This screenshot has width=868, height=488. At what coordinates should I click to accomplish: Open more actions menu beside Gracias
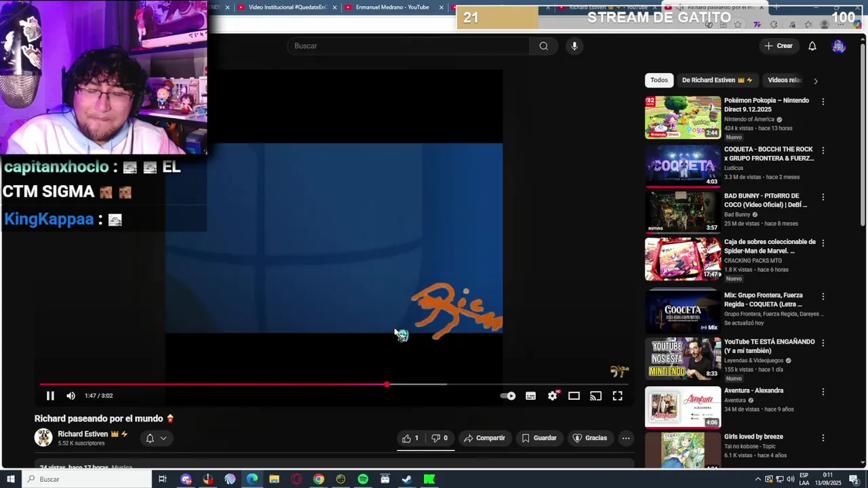click(626, 438)
